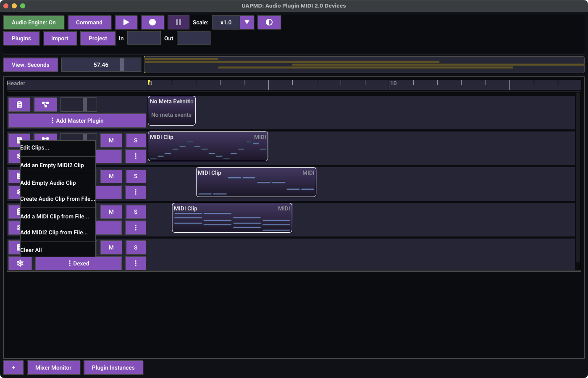Open the Add Master Plugin menu
This screenshot has height=378, width=588.
click(78, 121)
